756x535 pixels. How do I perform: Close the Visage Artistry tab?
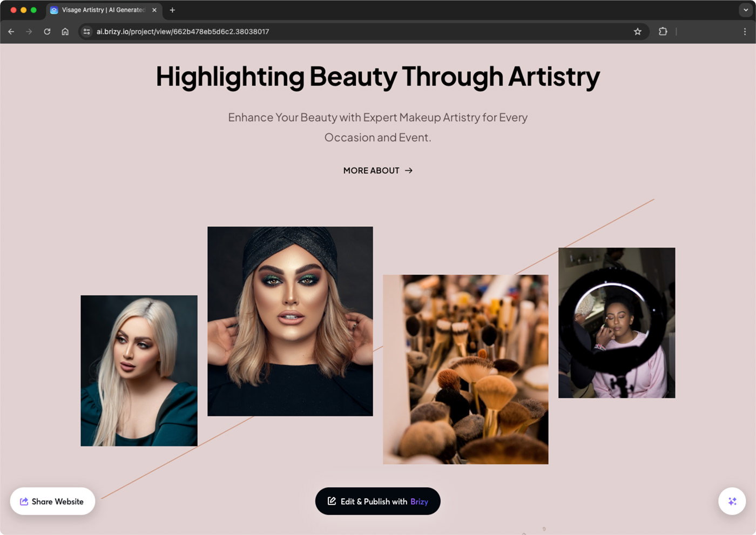click(154, 10)
